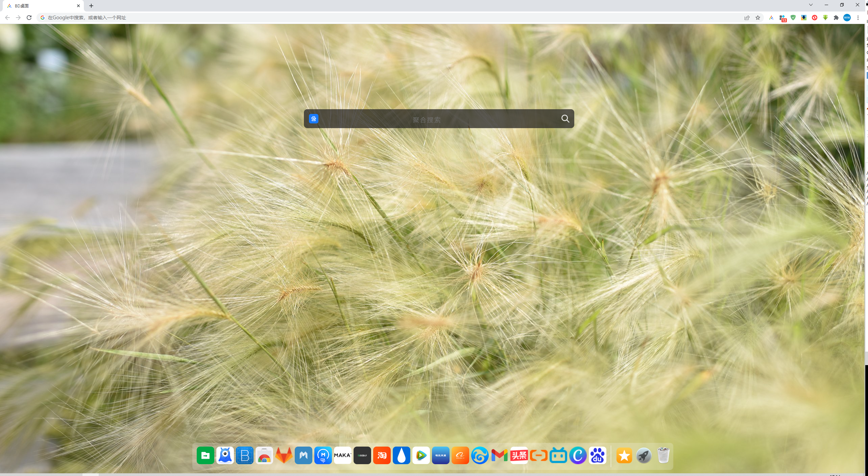Open the trash bin in the dock
Image resolution: width=868 pixels, height=476 pixels.
click(664, 455)
